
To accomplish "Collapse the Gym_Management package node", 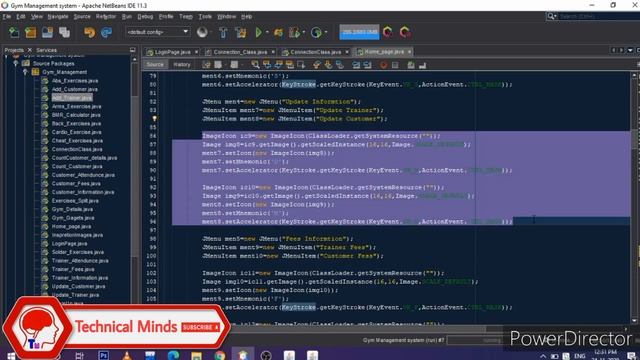I will (25, 72).
